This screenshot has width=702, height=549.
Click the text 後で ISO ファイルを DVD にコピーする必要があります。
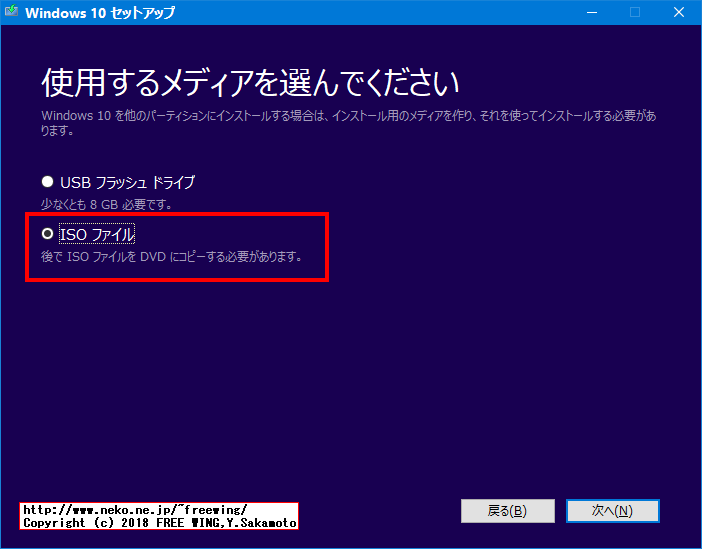pos(171,257)
